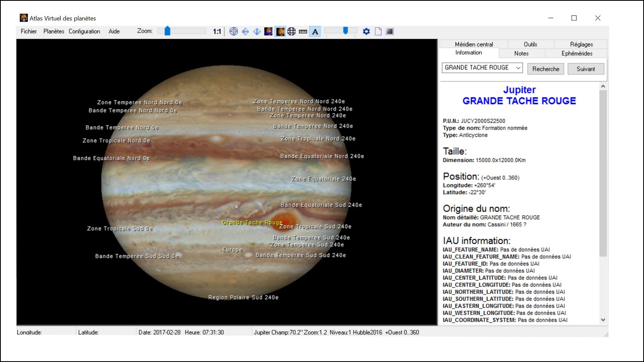Click the Suivant button
Screen dimensions: 644x362
586,69
